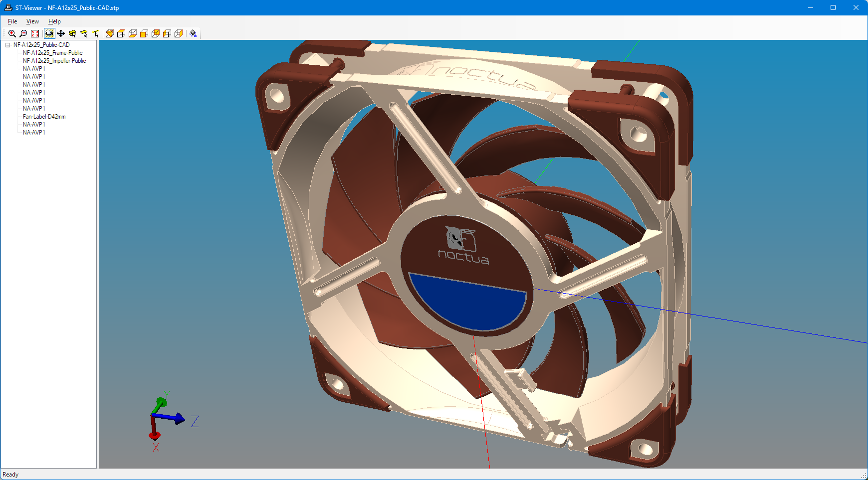Click the gray cube measure tool icon
The image size is (868, 480).
193,33
